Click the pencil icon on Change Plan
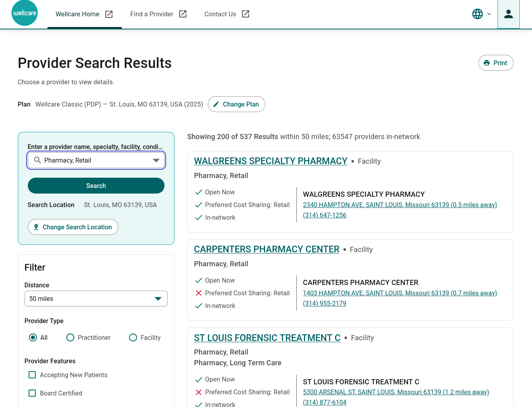532x407 pixels. (216, 104)
